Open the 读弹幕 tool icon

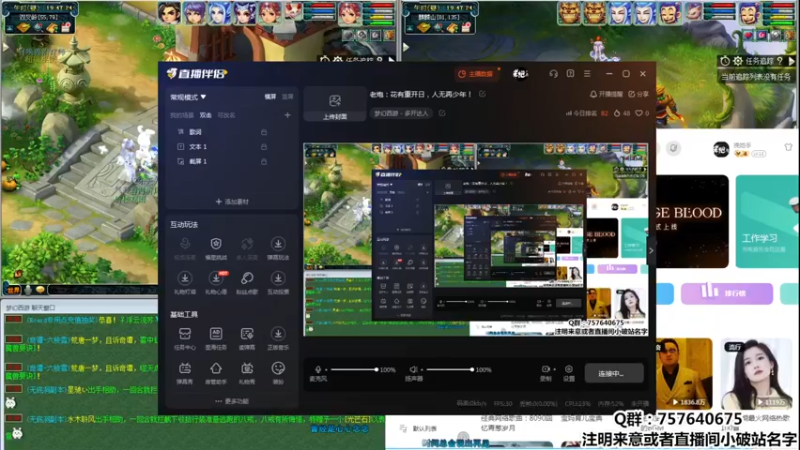(247, 334)
